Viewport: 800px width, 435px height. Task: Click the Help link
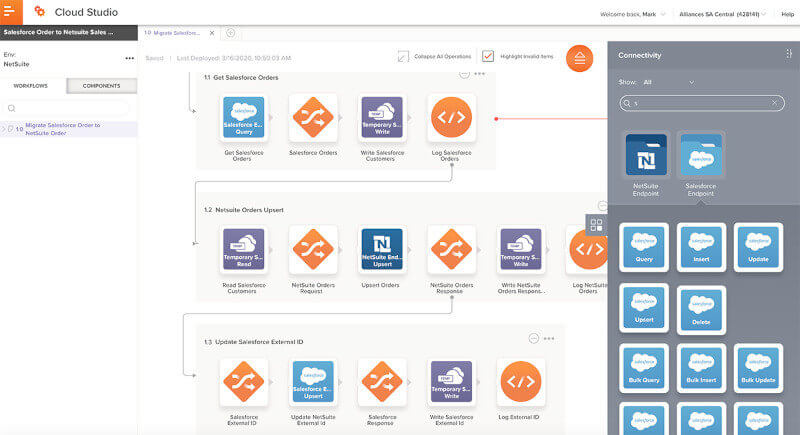click(x=787, y=13)
